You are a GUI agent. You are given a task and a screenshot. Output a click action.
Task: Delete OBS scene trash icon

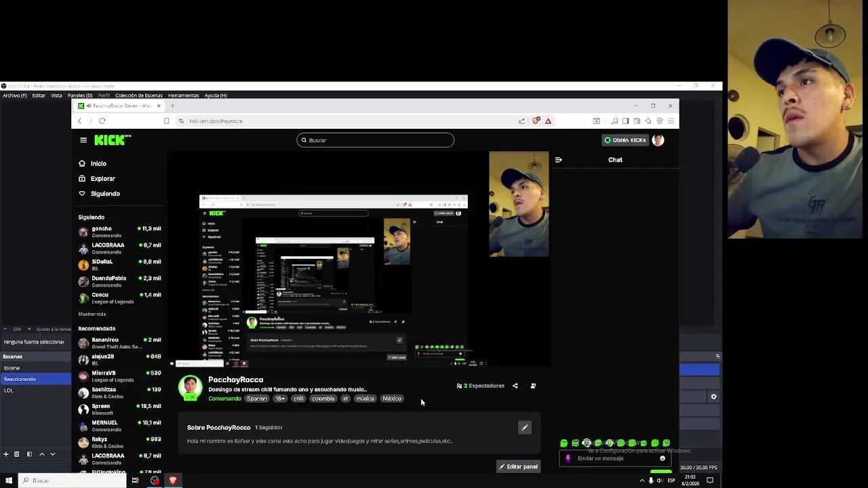point(18,454)
